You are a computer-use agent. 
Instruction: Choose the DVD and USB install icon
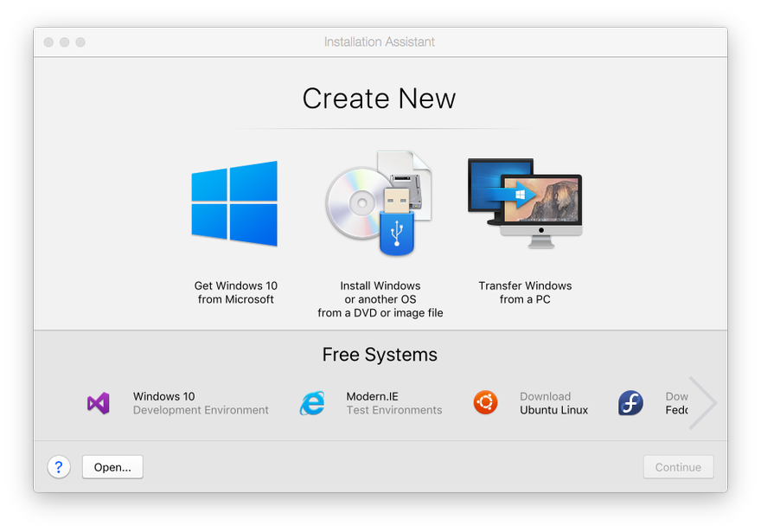point(379,203)
